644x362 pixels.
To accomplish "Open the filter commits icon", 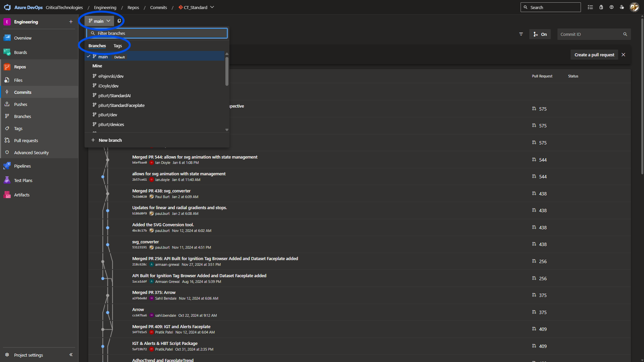I will point(521,34).
